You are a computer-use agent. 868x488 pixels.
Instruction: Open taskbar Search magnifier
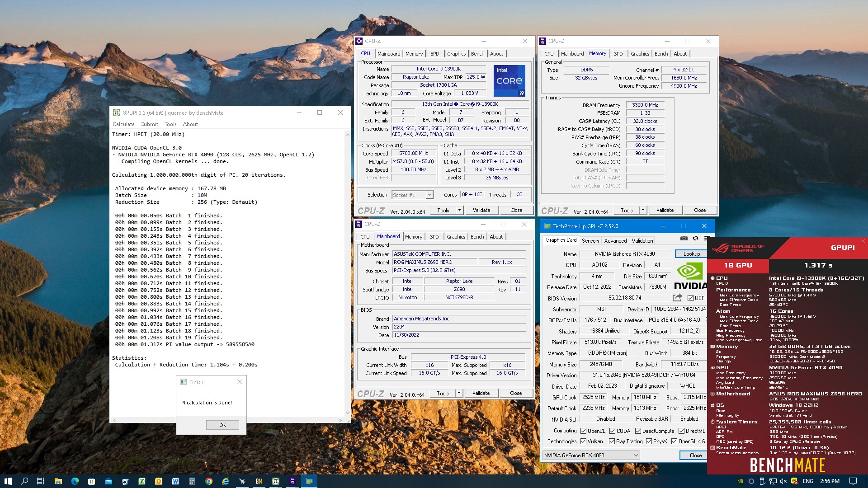24,481
